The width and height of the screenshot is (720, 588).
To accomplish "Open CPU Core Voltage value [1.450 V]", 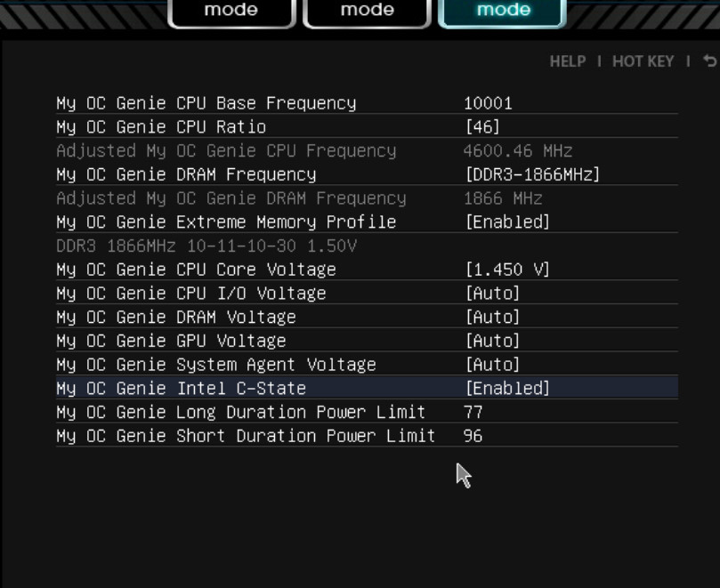I will [x=507, y=270].
